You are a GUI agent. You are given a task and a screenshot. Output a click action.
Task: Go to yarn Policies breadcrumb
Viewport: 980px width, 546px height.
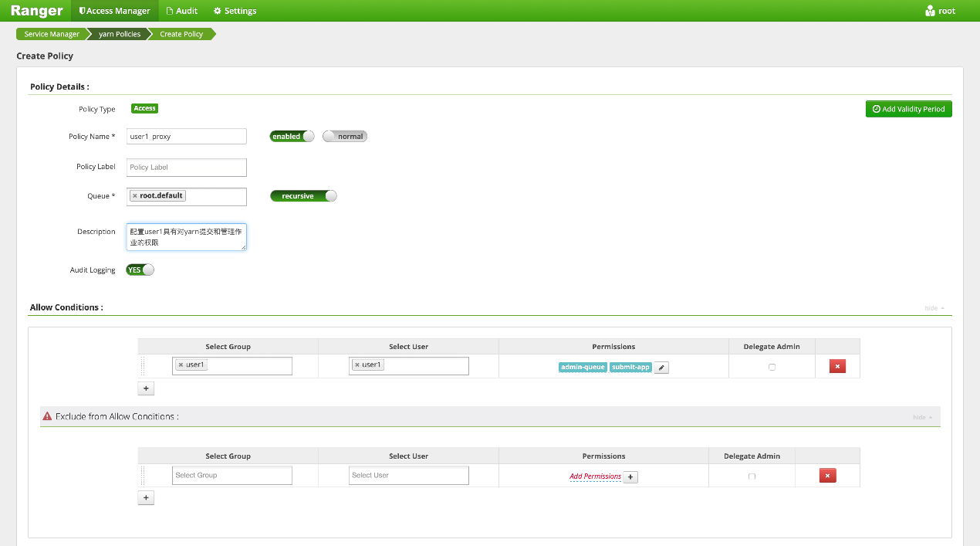[120, 34]
